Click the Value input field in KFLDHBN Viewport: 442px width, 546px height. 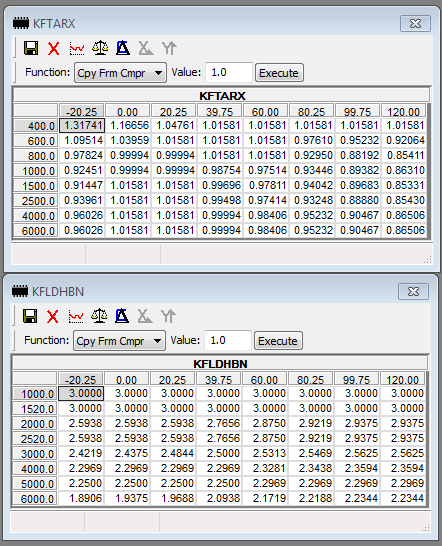coord(227,341)
